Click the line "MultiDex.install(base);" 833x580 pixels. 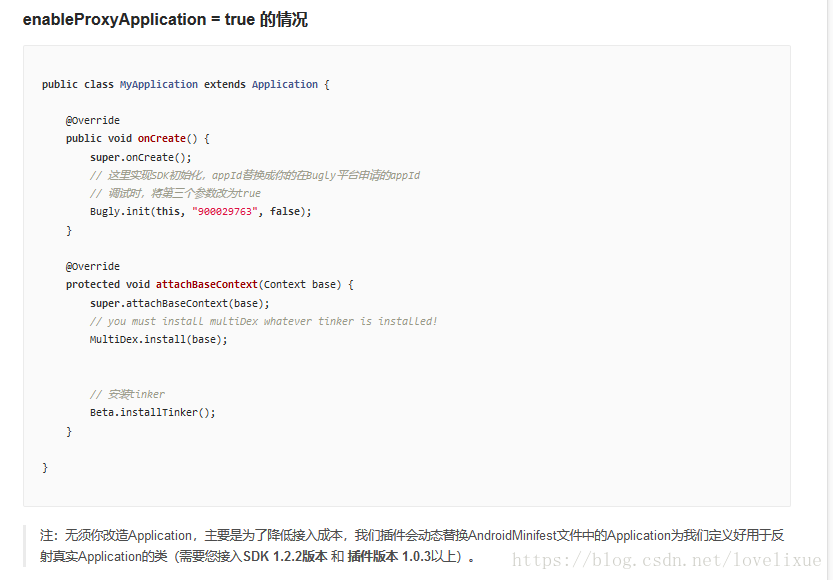pos(159,339)
